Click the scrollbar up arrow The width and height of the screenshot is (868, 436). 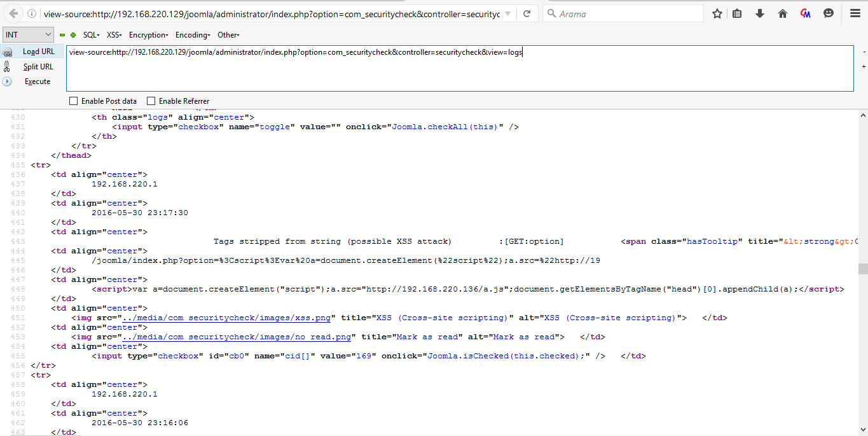coord(863,115)
